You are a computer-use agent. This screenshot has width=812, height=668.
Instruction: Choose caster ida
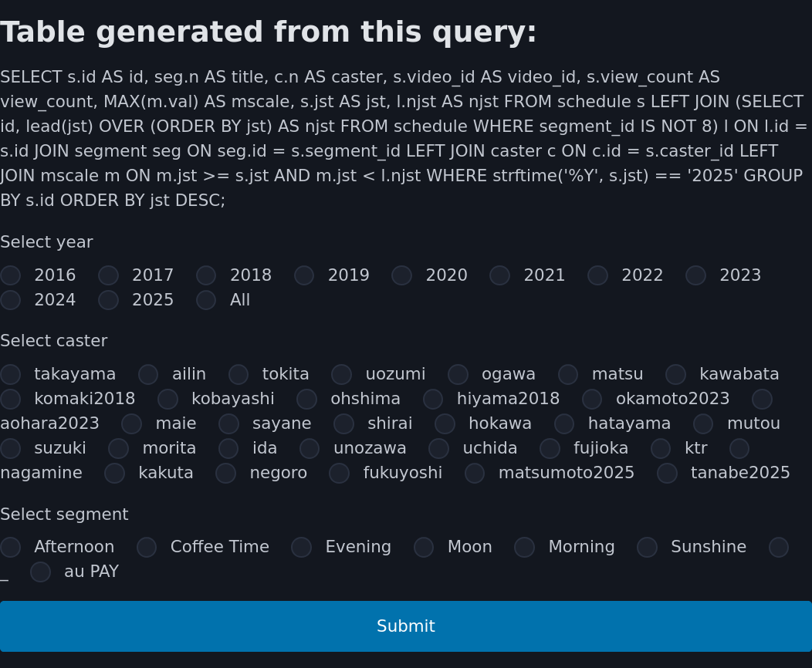(x=228, y=449)
